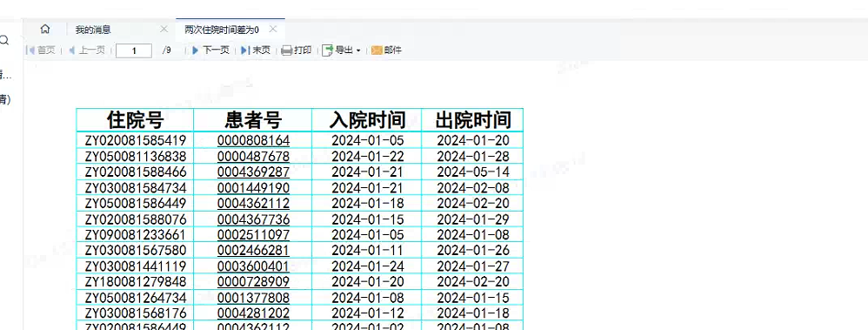This screenshot has height=330, width=868.
Task: Select cell ZY090081233661
Action: coord(135,234)
